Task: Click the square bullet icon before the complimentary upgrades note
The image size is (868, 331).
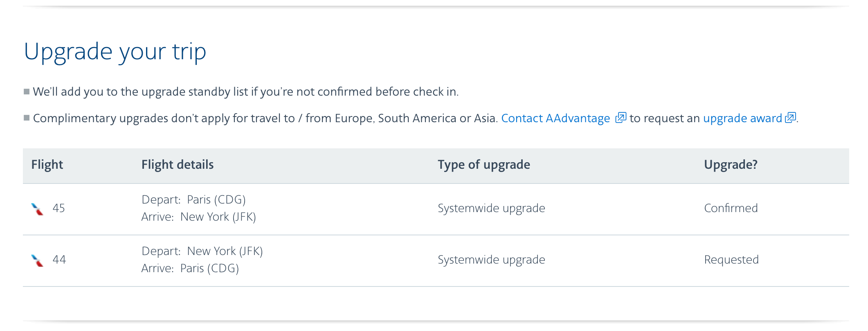Action: pyautogui.click(x=27, y=117)
